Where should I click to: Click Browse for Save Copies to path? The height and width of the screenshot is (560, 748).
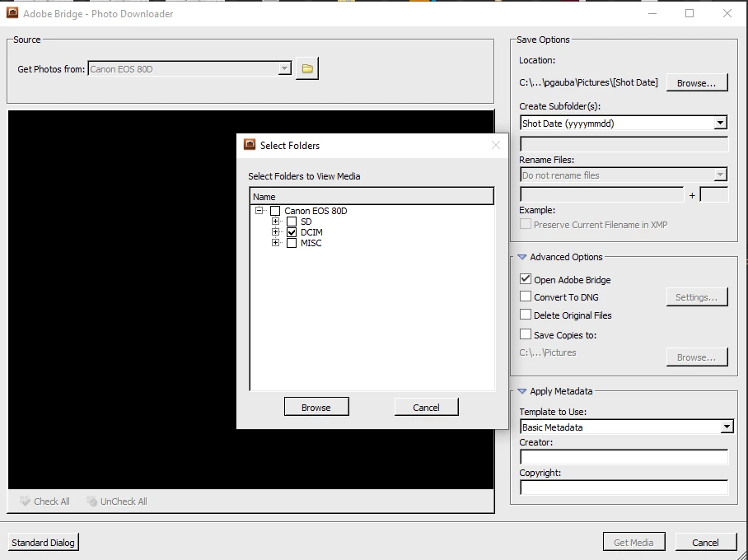click(696, 357)
